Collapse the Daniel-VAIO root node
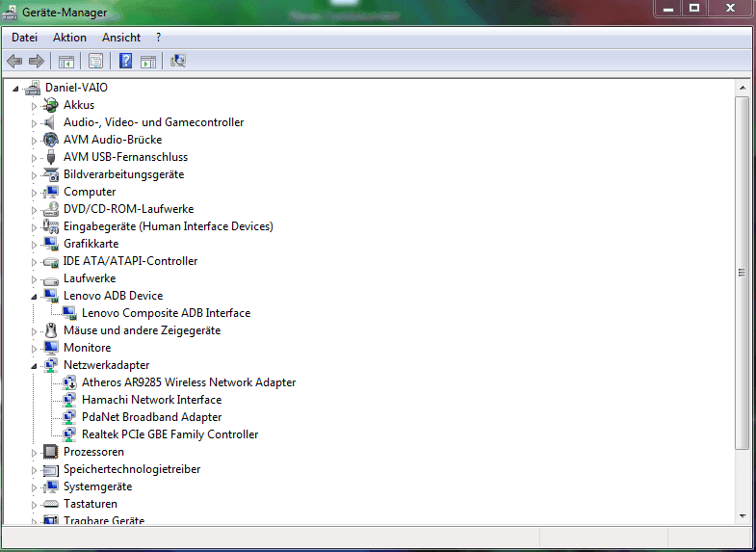756x552 pixels. click(15, 89)
